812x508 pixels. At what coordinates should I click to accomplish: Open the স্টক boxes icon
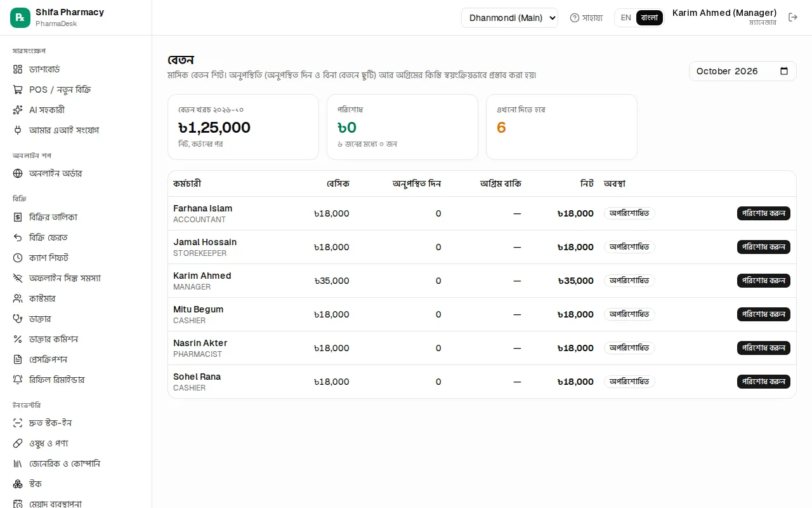tap(18, 484)
